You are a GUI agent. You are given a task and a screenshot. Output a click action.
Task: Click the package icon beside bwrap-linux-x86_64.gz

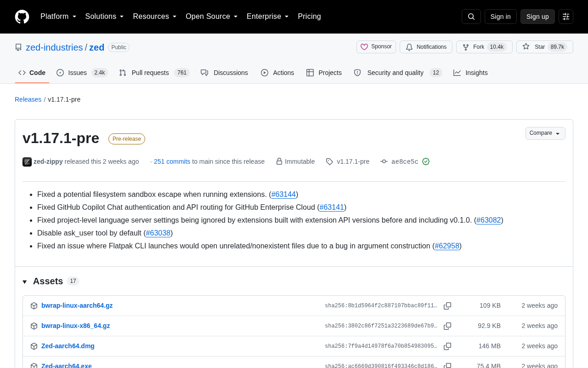[x=34, y=326]
